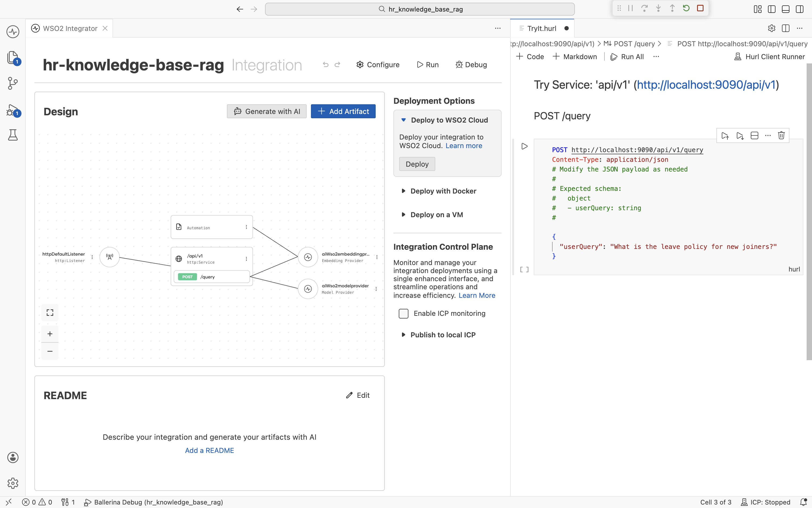The width and height of the screenshot is (812, 508).
Task: Select the POST /query resource row
Action: [x=212, y=277]
